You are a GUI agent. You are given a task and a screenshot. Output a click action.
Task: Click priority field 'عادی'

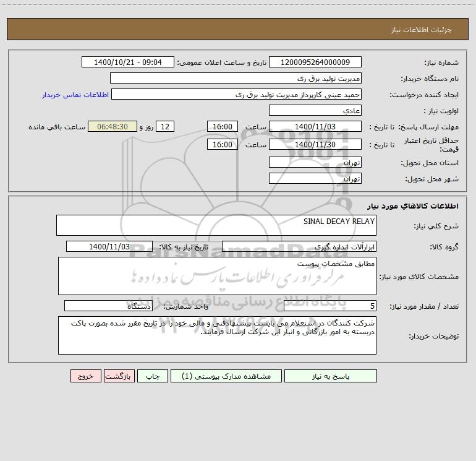315,110
